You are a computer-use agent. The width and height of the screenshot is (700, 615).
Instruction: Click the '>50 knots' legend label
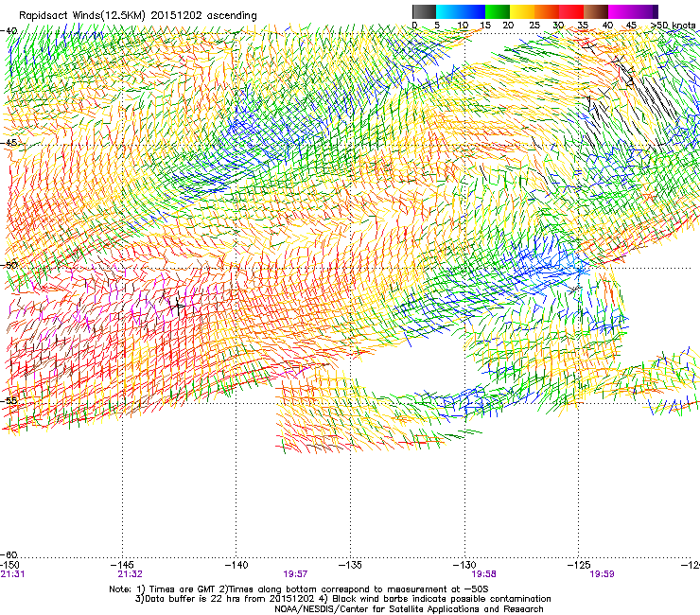[x=674, y=25]
